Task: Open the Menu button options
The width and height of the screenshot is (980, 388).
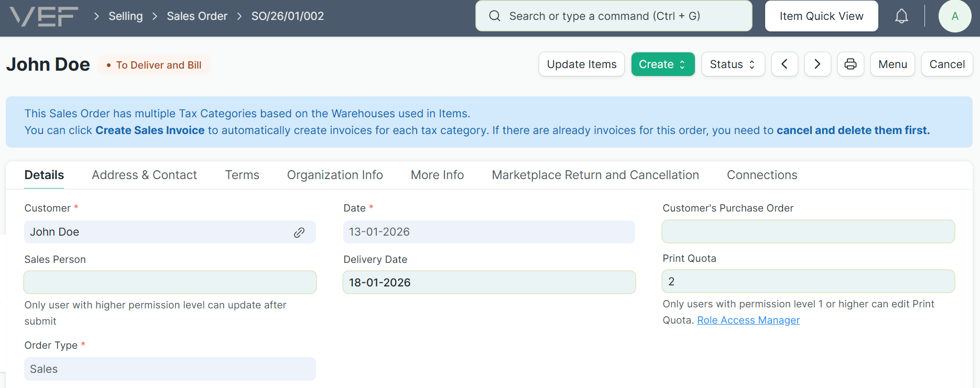Action: (892, 64)
